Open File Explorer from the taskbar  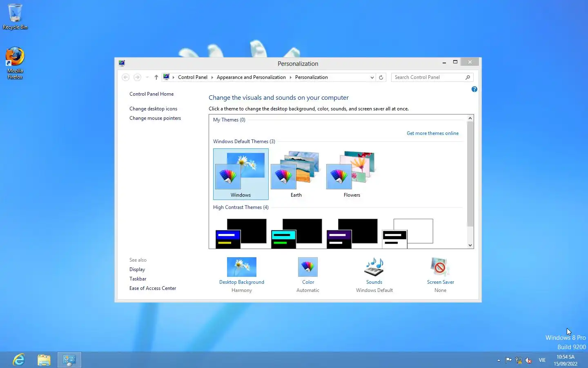44,360
